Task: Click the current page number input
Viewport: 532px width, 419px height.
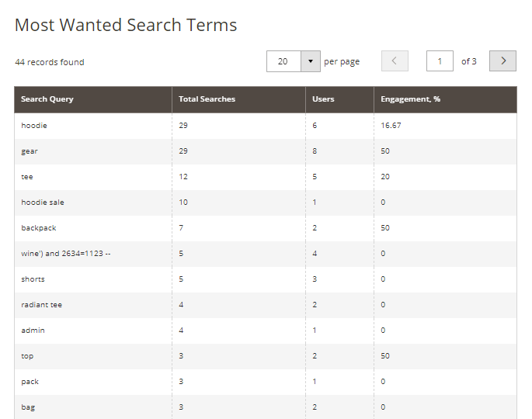Action: (x=440, y=61)
